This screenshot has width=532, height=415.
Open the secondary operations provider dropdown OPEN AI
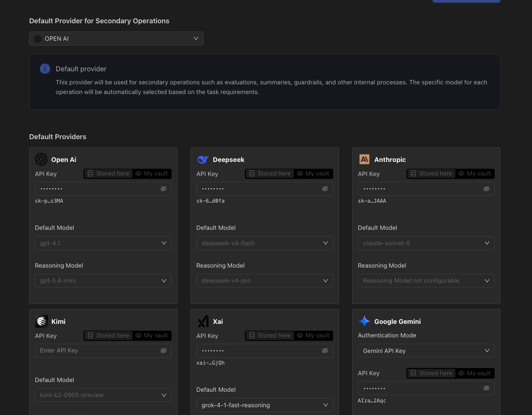(116, 39)
